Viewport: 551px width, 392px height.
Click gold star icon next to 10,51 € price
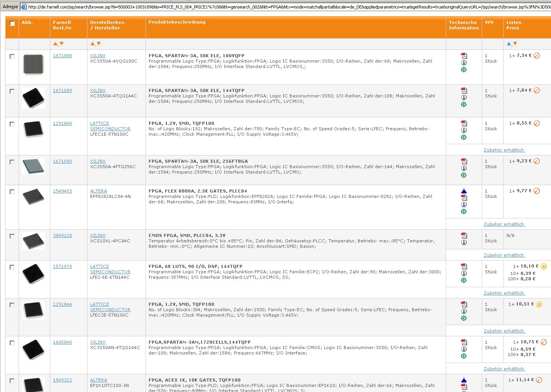(x=539, y=304)
